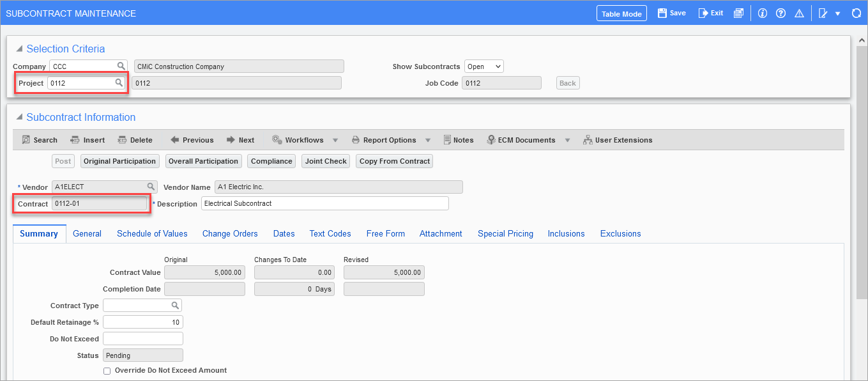Click the Save disk icon button
Viewport: 868px width, 381px height.
coord(671,13)
